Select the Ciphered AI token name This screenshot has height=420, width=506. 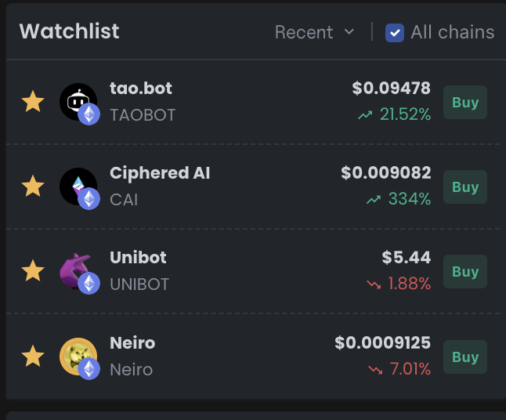[160, 173]
